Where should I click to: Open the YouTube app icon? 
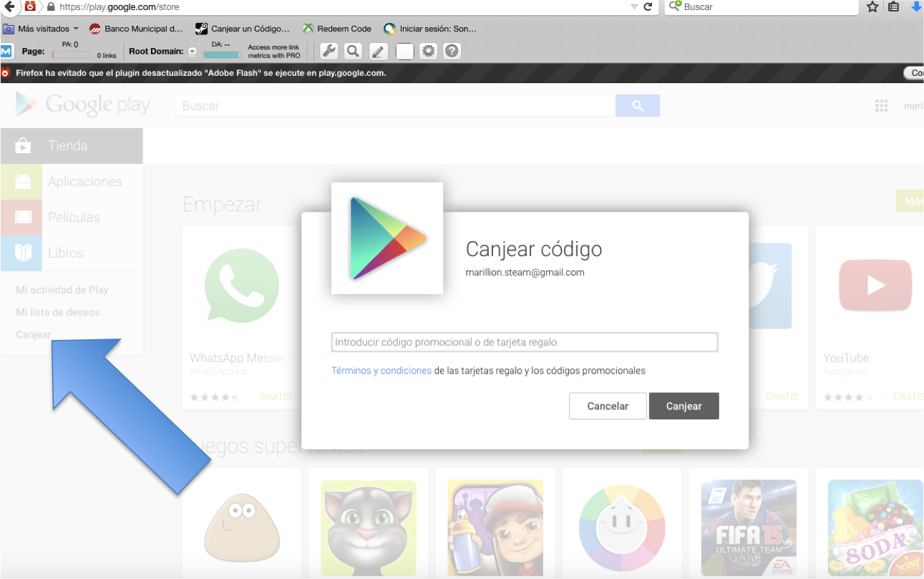point(875,286)
